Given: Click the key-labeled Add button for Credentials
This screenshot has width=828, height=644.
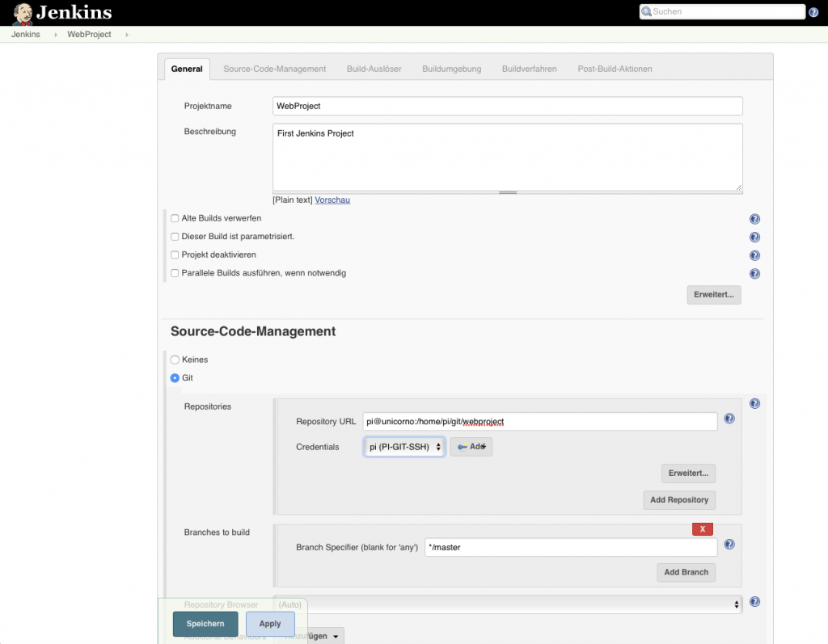Looking at the screenshot, I should [471, 446].
